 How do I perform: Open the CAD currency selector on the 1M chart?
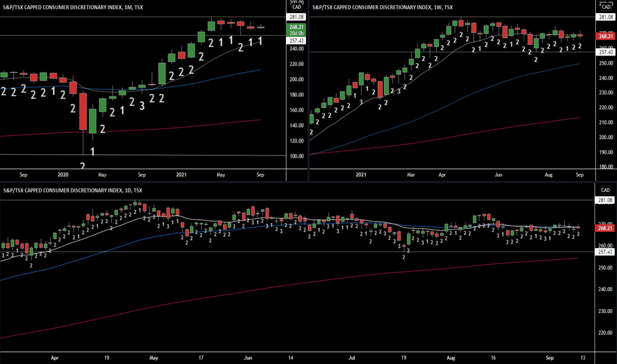pyautogui.click(x=297, y=7)
